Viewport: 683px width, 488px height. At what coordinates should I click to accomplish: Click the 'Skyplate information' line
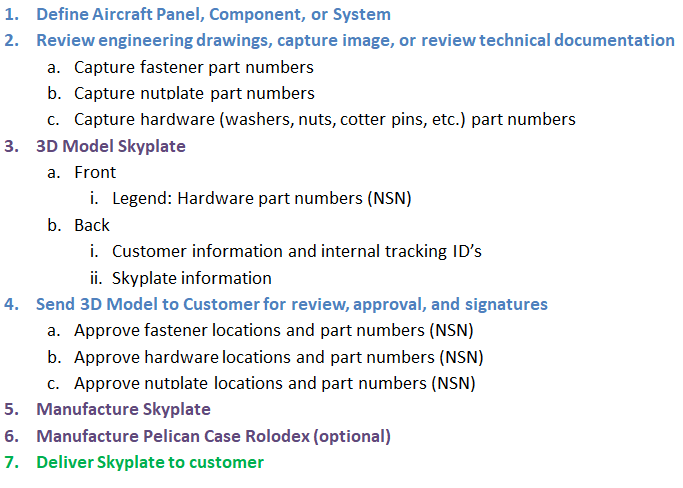pyautogui.click(x=192, y=278)
